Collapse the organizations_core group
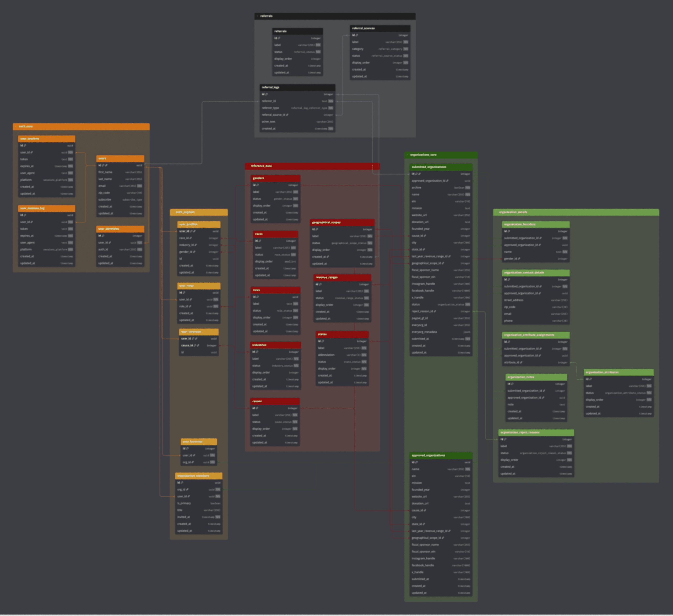The width and height of the screenshot is (673, 616). [407, 155]
